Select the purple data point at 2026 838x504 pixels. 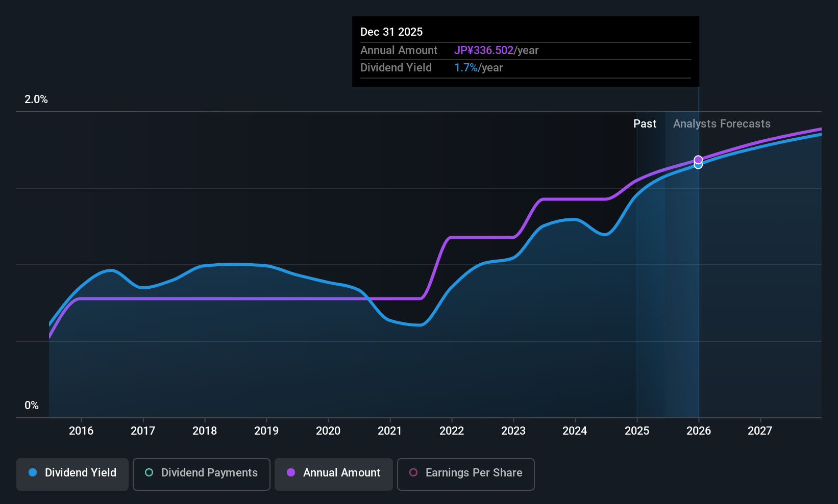(x=698, y=160)
